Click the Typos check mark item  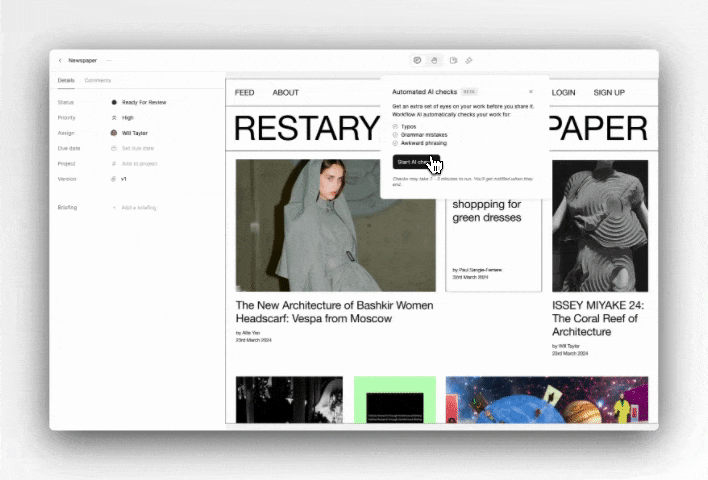(405, 127)
